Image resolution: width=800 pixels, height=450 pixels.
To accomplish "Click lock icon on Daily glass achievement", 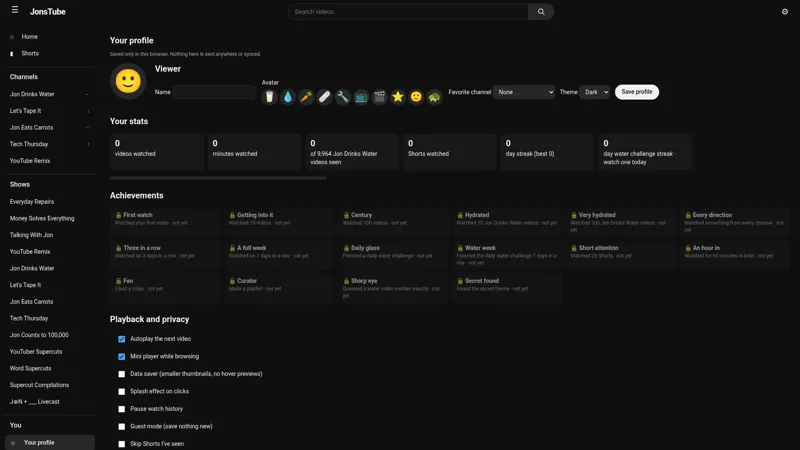I will click(x=346, y=248).
